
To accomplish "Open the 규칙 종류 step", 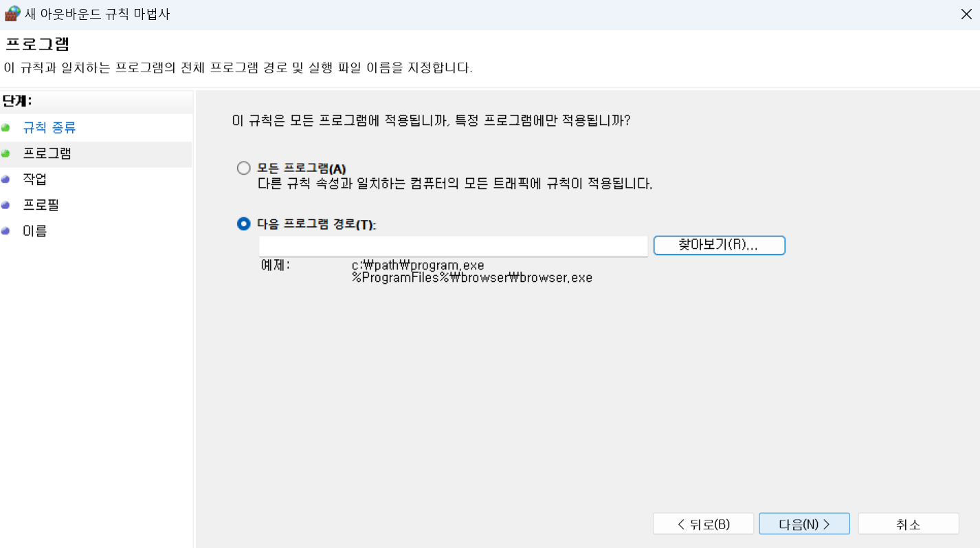I will [x=49, y=128].
